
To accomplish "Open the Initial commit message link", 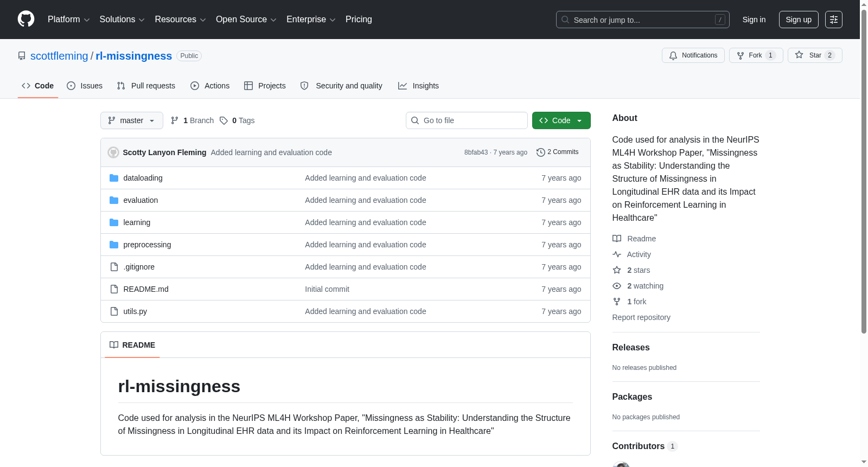I will [327, 289].
